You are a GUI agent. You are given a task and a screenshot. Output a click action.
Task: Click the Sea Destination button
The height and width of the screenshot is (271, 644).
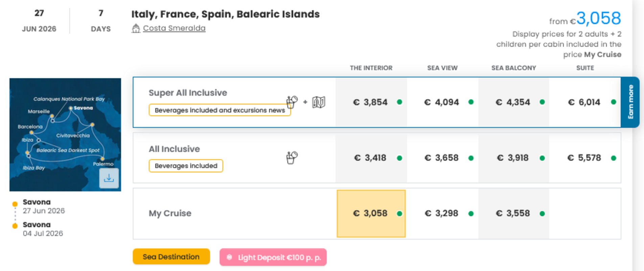coord(171,257)
